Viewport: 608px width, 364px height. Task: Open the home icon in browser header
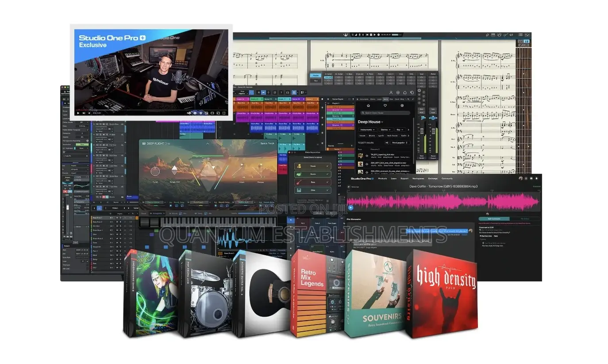click(x=405, y=92)
